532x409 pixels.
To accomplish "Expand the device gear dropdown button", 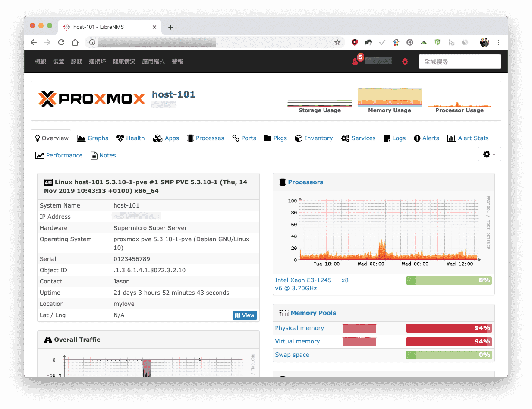I will click(489, 154).
